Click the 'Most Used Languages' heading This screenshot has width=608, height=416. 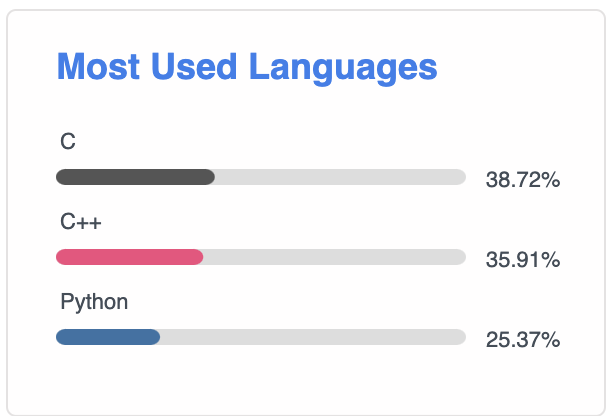pyautogui.click(x=247, y=68)
